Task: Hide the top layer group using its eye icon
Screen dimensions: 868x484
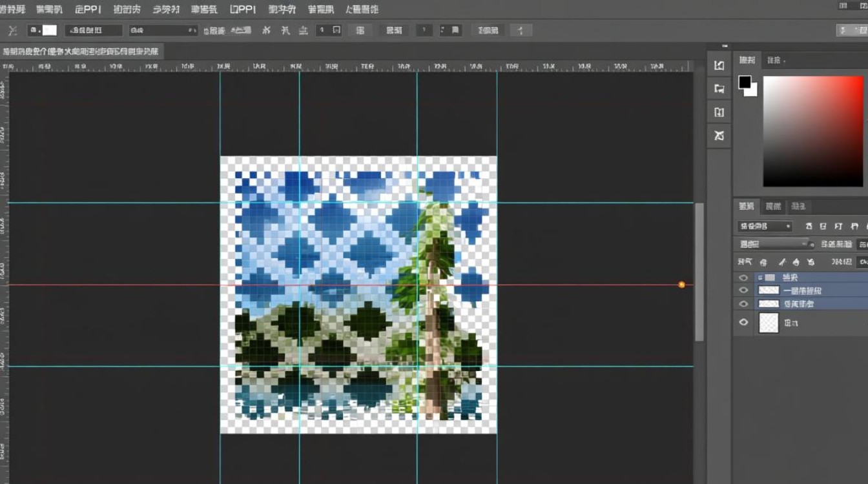Action: click(x=743, y=277)
